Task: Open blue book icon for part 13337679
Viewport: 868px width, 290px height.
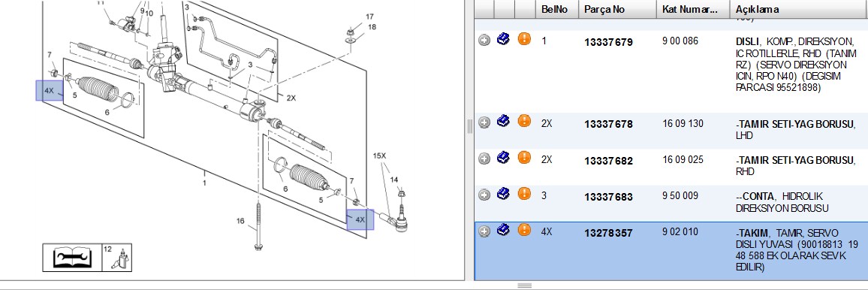Action: 503,40
